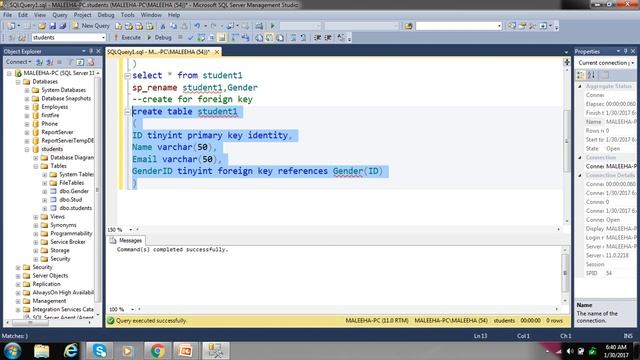This screenshot has width=640, height=360.
Task: Collapse the students database node
Action: point(27,149)
